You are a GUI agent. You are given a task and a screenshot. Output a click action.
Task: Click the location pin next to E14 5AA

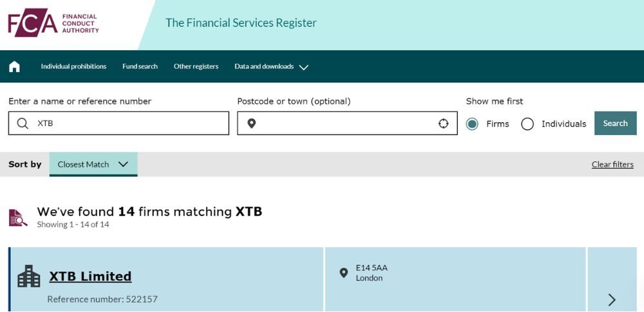click(x=344, y=273)
